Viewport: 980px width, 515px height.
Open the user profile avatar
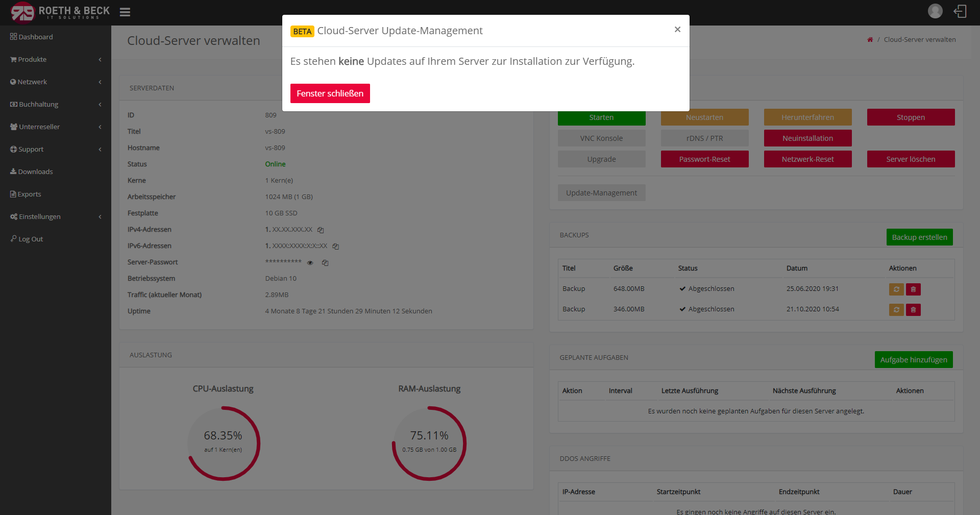coord(935,11)
